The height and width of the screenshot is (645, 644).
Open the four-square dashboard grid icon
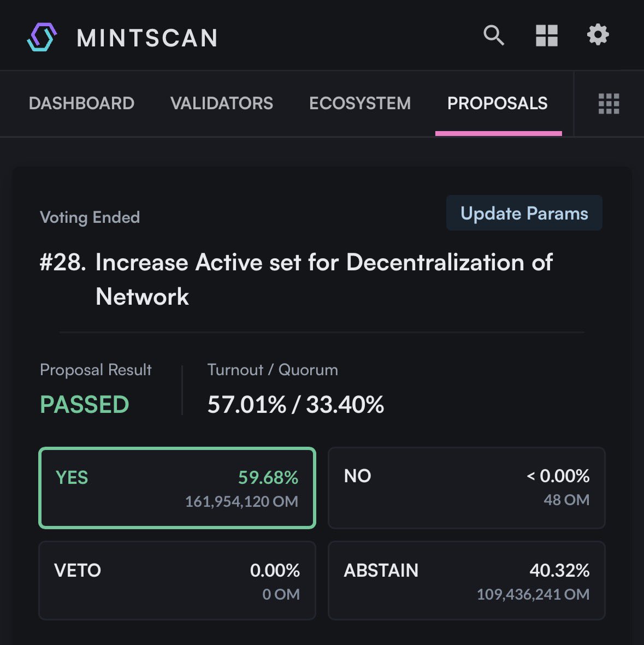click(546, 35)
